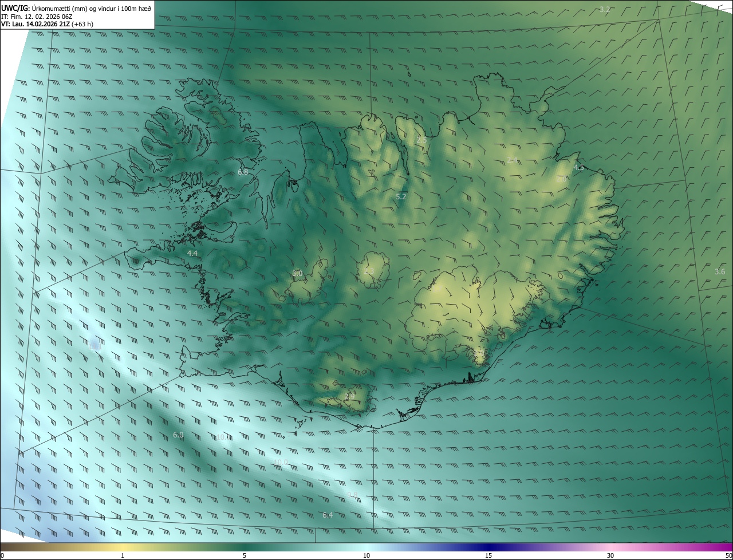
Task: Click the colorbar tick label 10
Action: pyautogui.click(x=366, y=555)
